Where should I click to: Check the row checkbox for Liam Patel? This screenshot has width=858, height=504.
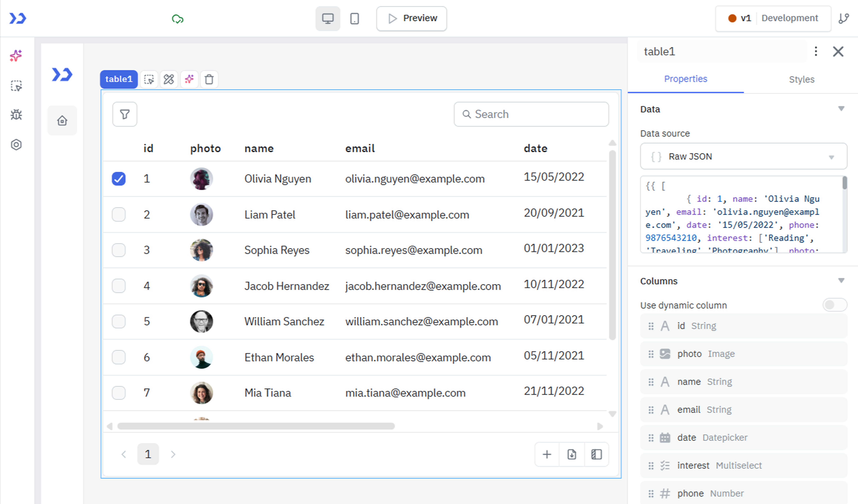tap(118, 215)
